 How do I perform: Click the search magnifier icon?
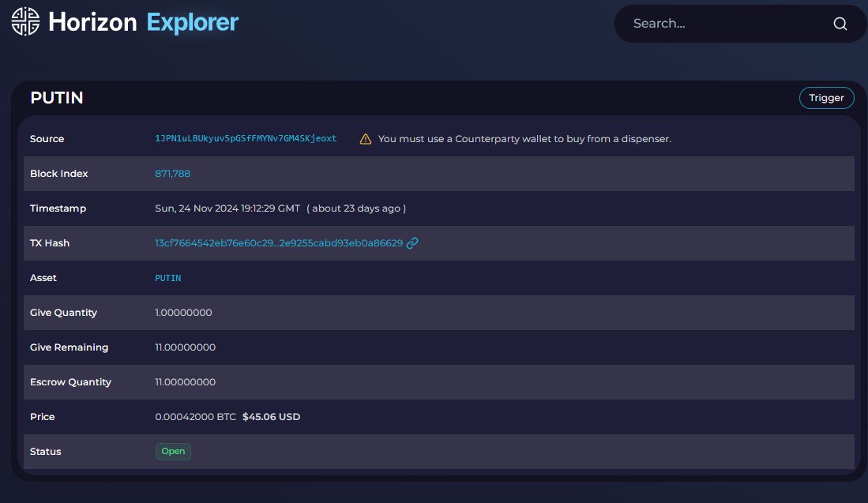coord(840,23)
